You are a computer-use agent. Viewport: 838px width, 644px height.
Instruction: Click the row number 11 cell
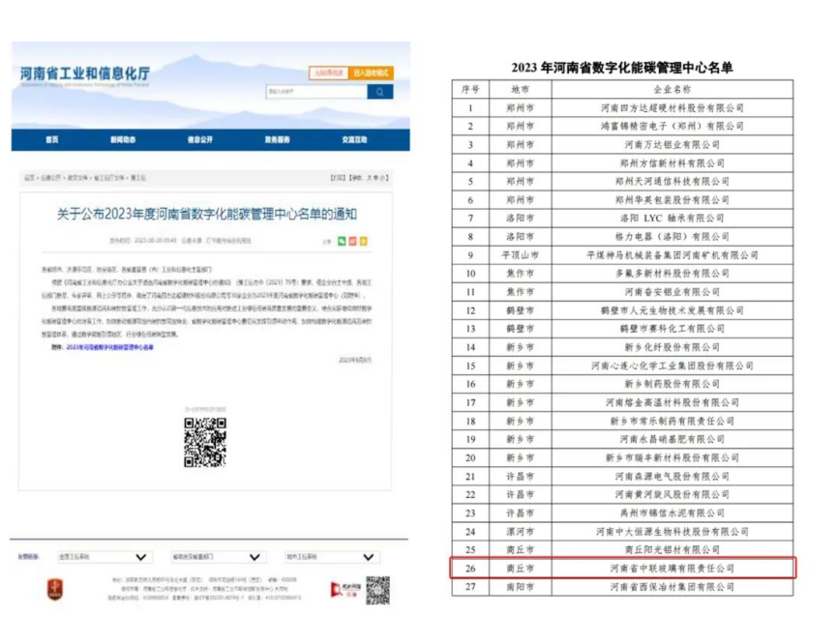point(470,292)
